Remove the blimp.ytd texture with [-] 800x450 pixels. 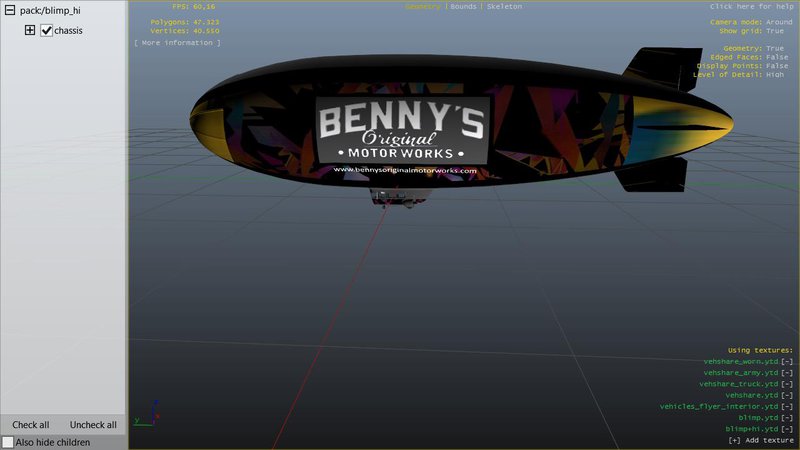[787, 418]
